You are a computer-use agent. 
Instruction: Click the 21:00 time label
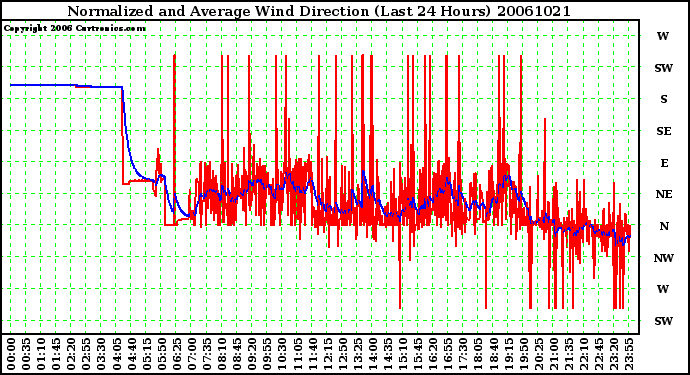point(553,354)
